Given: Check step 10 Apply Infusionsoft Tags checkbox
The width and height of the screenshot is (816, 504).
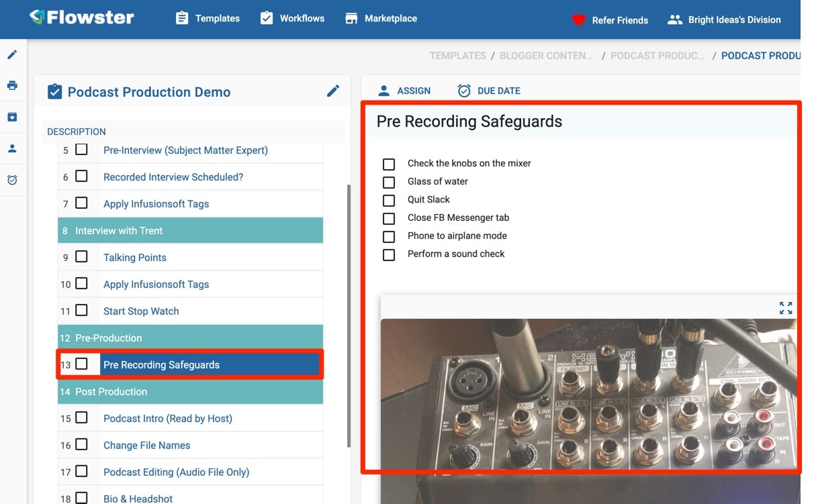Looking at the screenshot, I should 81,283.
